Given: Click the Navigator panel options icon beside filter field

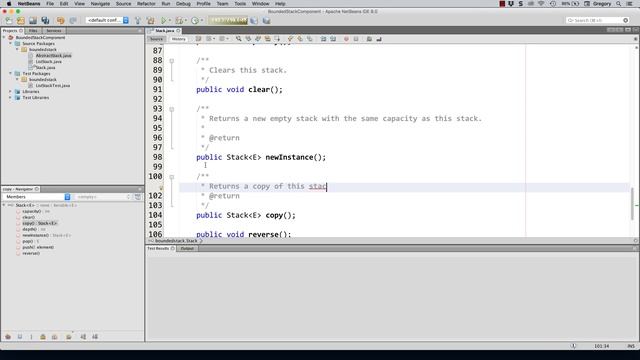Looking at the screenshot, I should point(138,197).
